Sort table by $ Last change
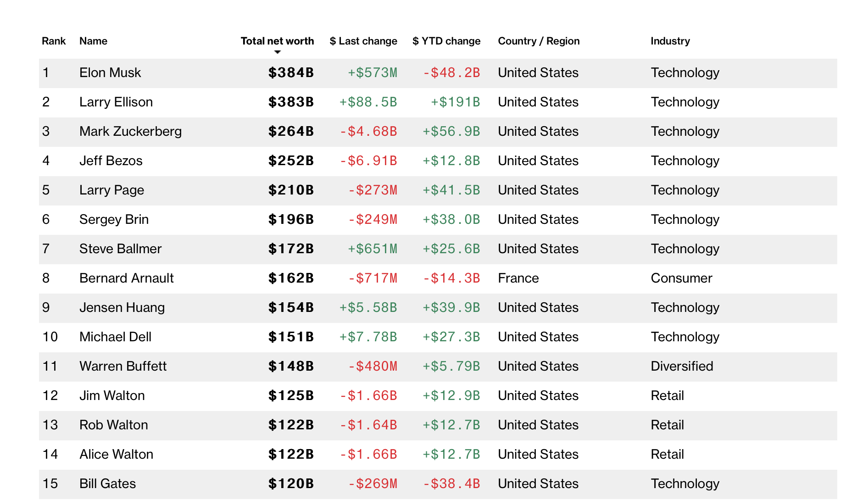 coord(363,41)
